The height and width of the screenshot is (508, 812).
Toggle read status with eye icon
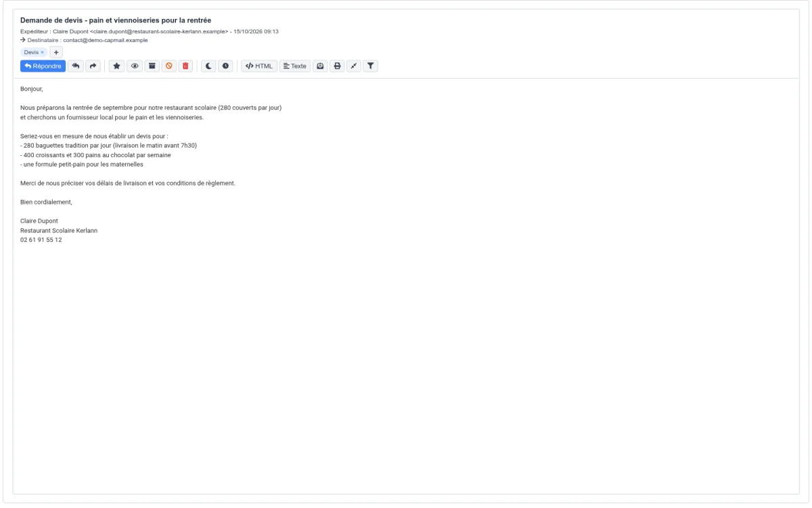click(134, 66)
